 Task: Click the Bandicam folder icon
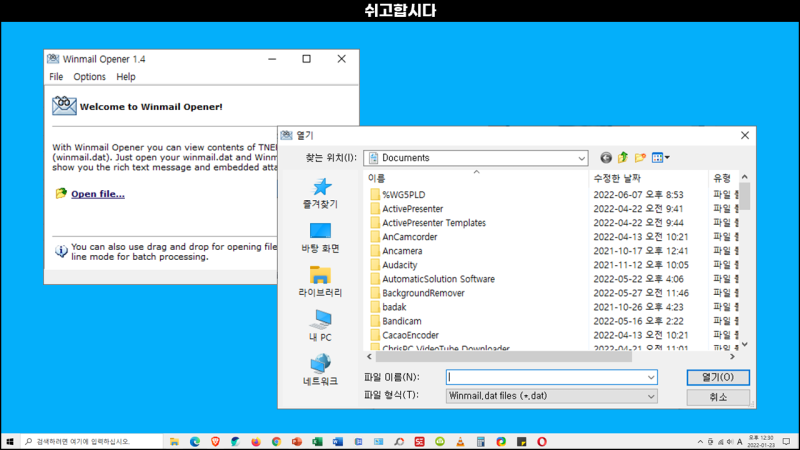pyautogui.click(x=375, y=321)
